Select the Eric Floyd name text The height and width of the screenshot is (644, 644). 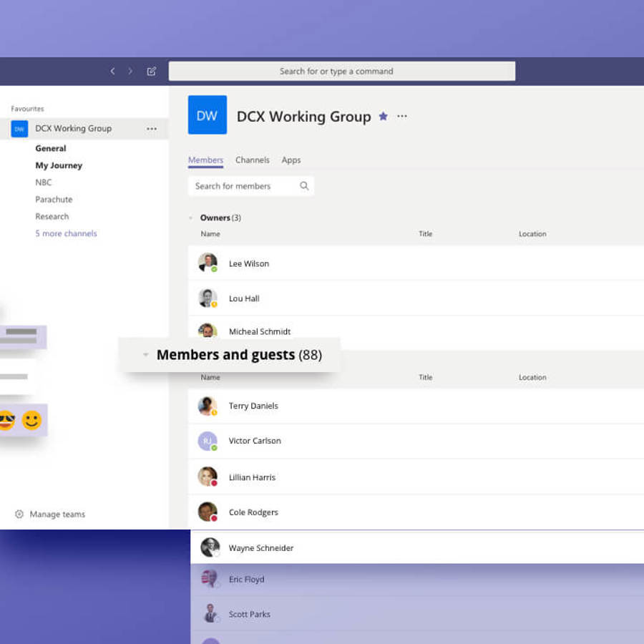click(246, 580)
